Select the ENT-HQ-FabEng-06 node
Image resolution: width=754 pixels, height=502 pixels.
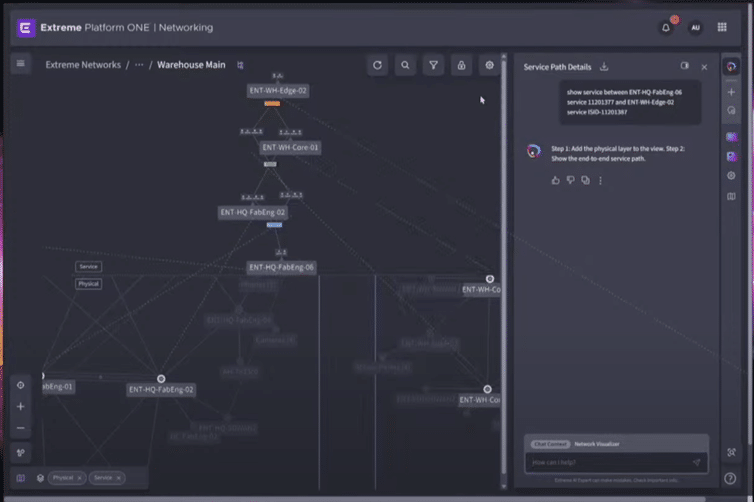pos(281,267)
